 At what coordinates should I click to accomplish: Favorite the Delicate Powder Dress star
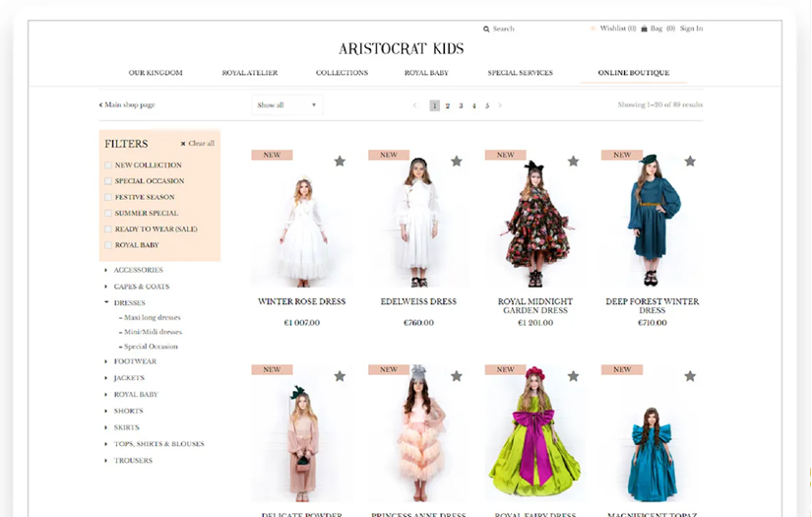click(x=340, y=376)
